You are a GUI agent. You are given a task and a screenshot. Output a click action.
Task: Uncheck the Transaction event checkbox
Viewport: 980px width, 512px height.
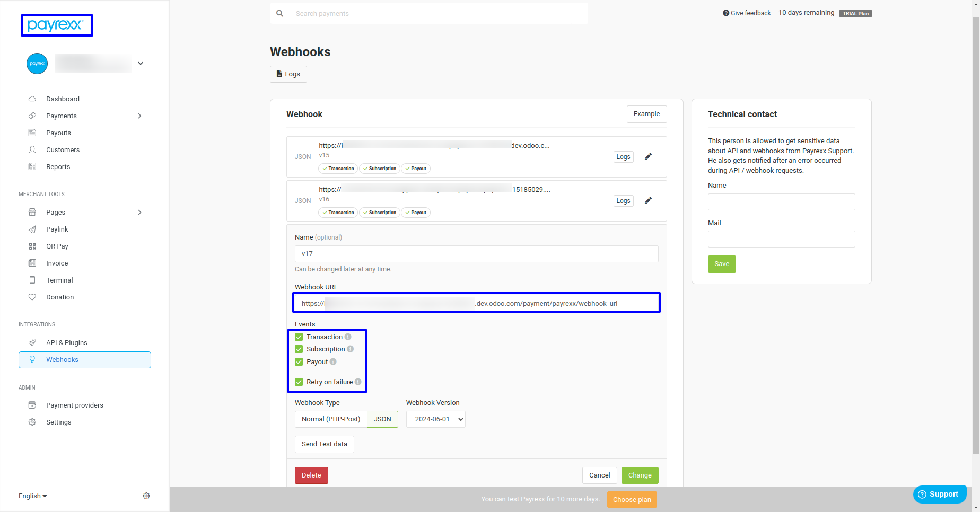(299, 337)
